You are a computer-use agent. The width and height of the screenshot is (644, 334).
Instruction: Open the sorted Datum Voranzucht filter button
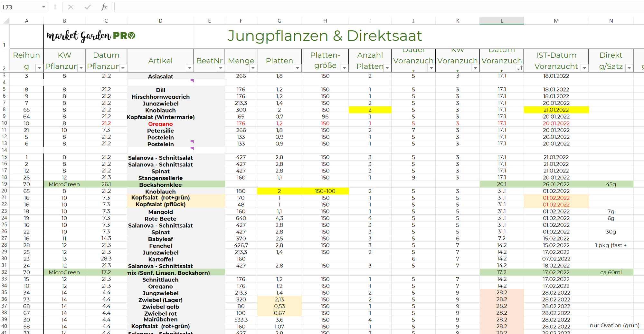click(x=519, y=68)
